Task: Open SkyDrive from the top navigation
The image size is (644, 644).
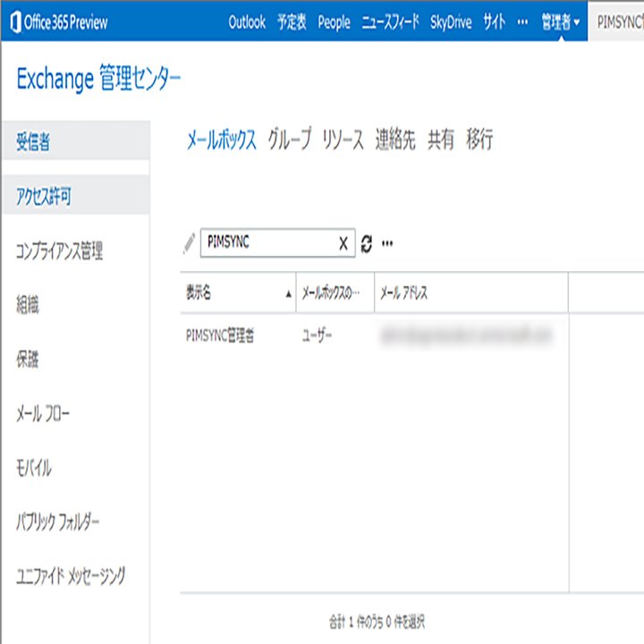Action: coord(451,22)
